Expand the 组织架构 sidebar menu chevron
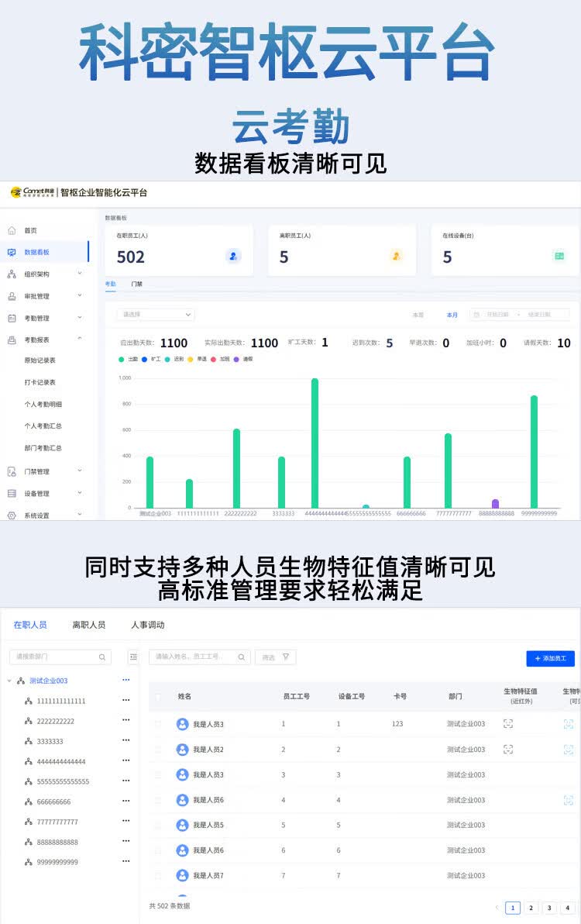The width and height of the screenshot is (581, 924). (80, 274)
